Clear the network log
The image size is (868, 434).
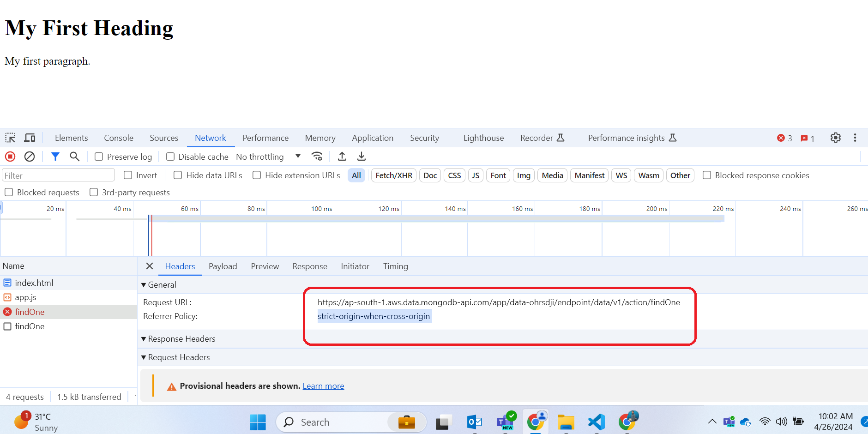tap(30, 157)
